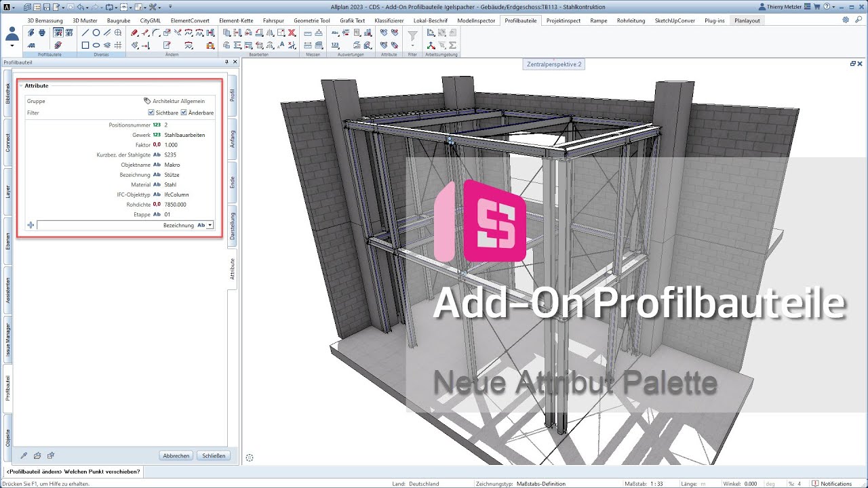Click the view options icon at viewport corner
868x488 pixels.
[x=250, y=458]
